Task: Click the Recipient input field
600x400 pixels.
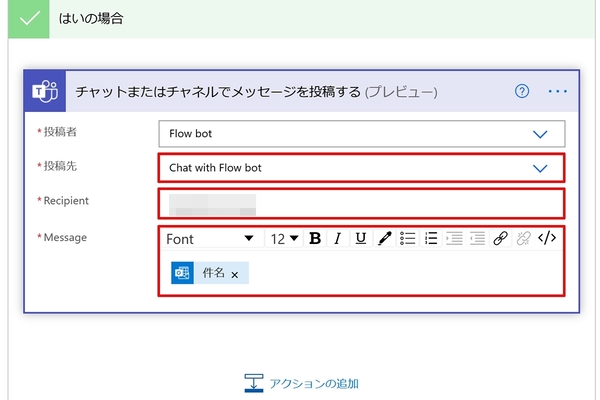Action: 360,203
